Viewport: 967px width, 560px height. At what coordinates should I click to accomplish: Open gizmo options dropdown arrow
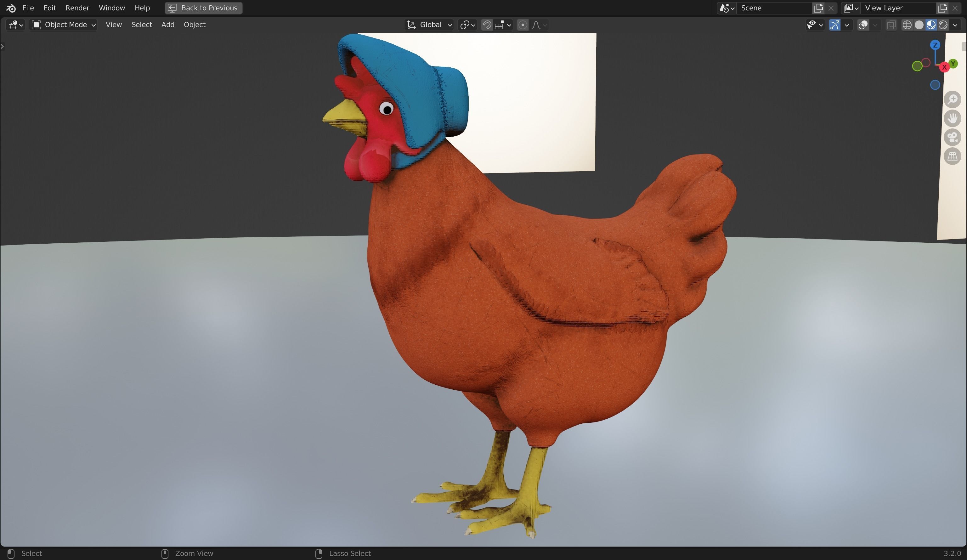click(x=846, y=25)
